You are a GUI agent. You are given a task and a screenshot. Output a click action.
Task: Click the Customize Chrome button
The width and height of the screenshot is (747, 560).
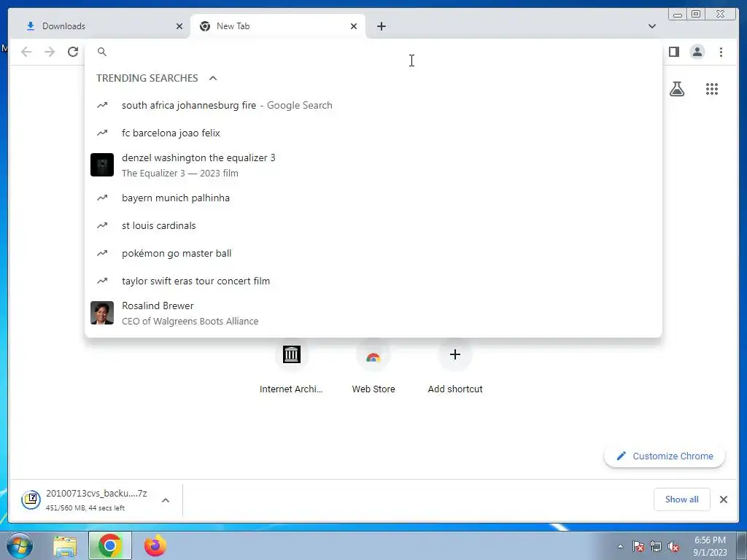(665, 456)
